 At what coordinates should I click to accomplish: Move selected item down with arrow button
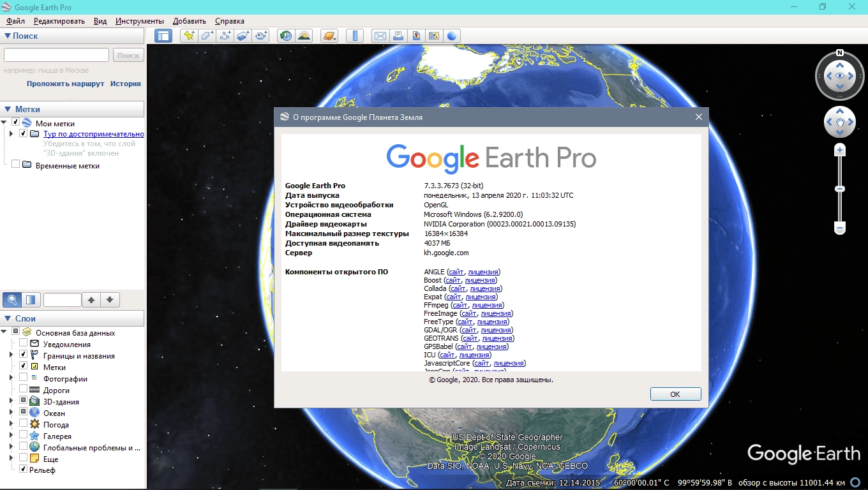110,300
